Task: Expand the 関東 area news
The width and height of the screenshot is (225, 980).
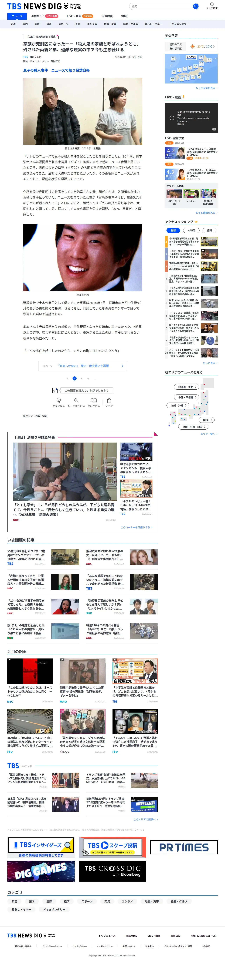Action: (x=207, y=420)
